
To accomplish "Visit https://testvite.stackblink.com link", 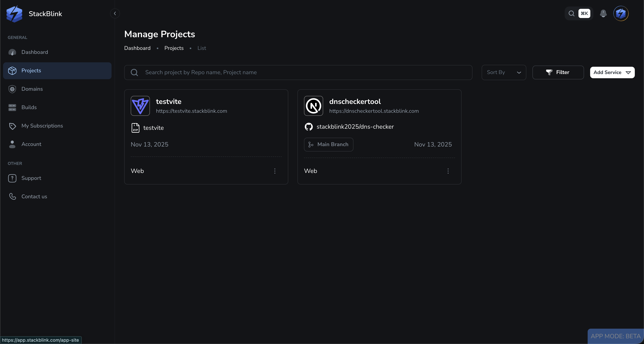I will pyautogui.click(x=191, y=111).
